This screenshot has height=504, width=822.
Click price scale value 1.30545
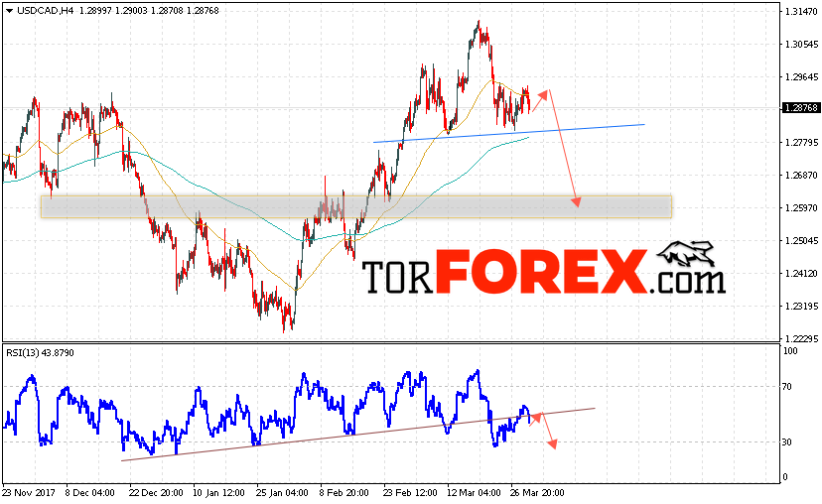coord(801,44)
